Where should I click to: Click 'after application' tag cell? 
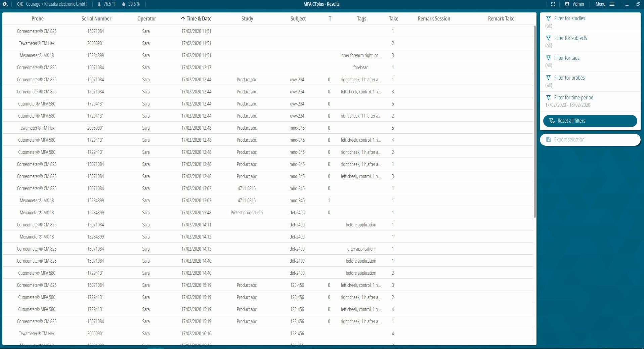click(361, 249)
